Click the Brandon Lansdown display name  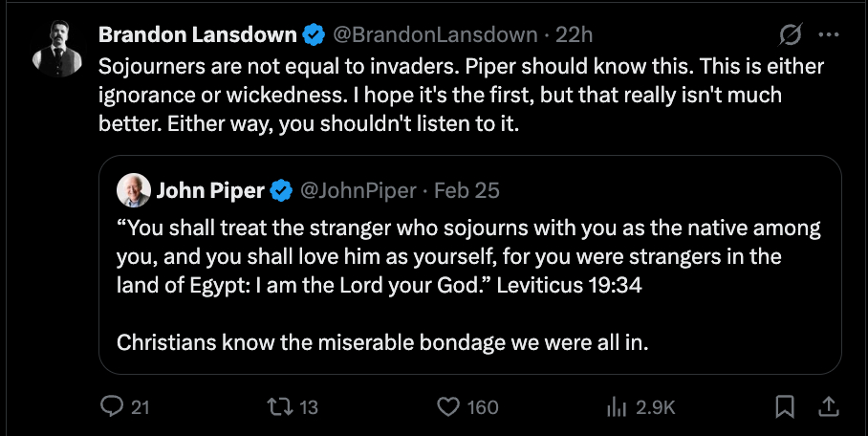coord(198,35)
